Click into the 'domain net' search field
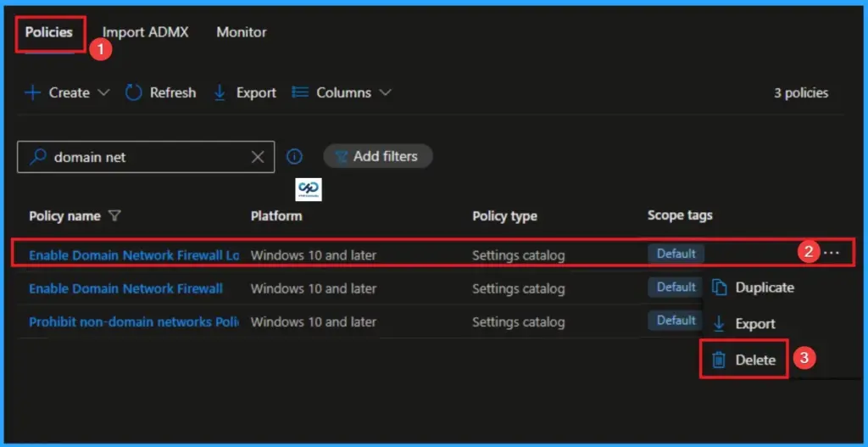The width and height of the screenshot is (868, 447). [146, 157]
